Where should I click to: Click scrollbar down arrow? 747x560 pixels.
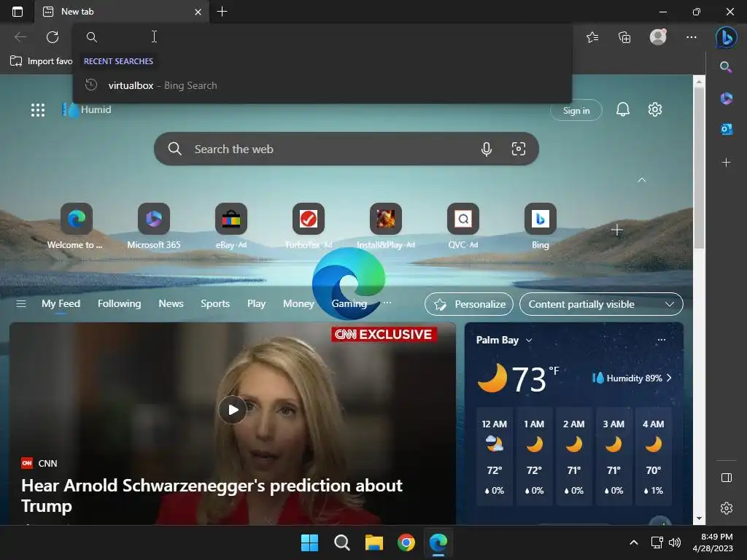tap(699, 518)
